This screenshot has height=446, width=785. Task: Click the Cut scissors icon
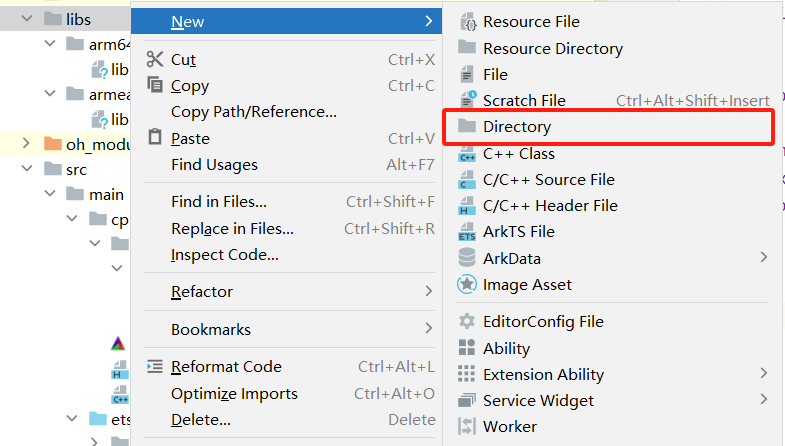pos(154,59)
